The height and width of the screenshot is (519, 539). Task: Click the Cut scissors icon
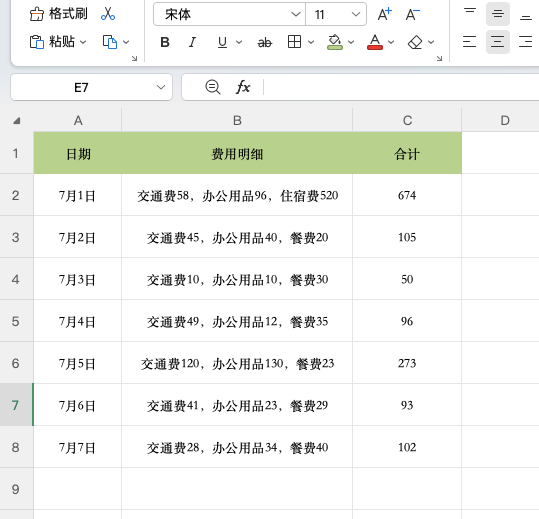108,14
